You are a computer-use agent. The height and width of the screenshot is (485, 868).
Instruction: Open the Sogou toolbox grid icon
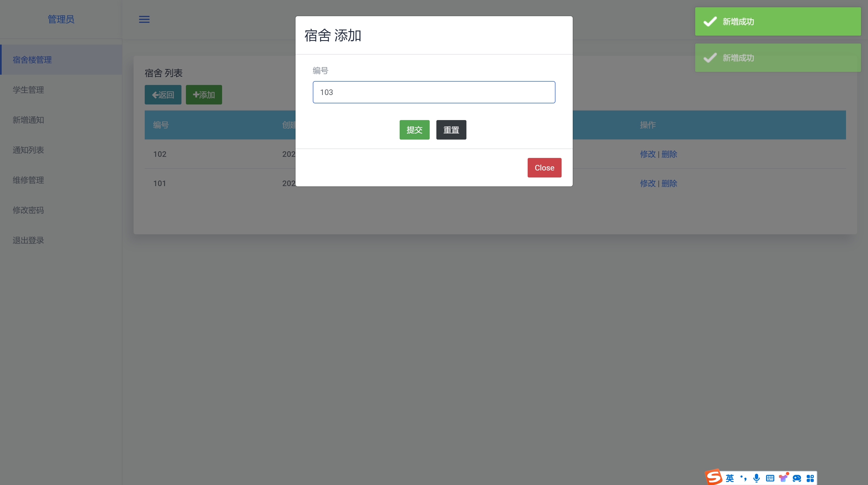tap(810, 478)
